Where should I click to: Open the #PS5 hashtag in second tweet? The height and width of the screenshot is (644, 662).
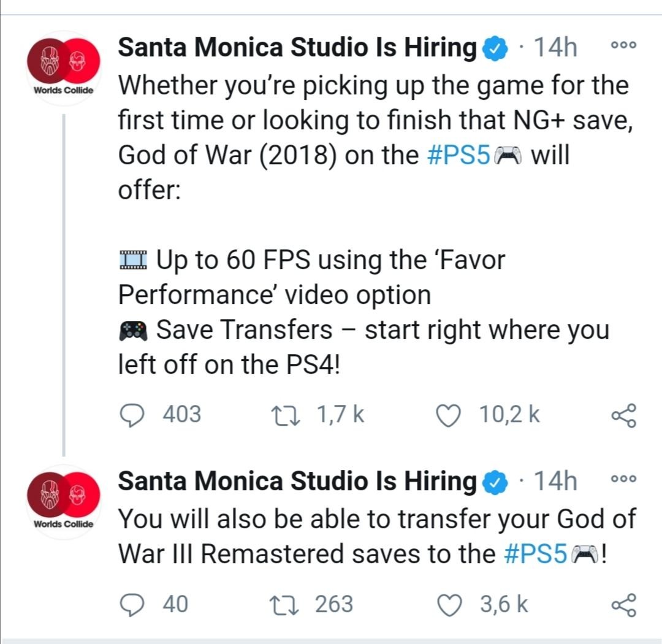pyautogui.click(x=535, y=554)
